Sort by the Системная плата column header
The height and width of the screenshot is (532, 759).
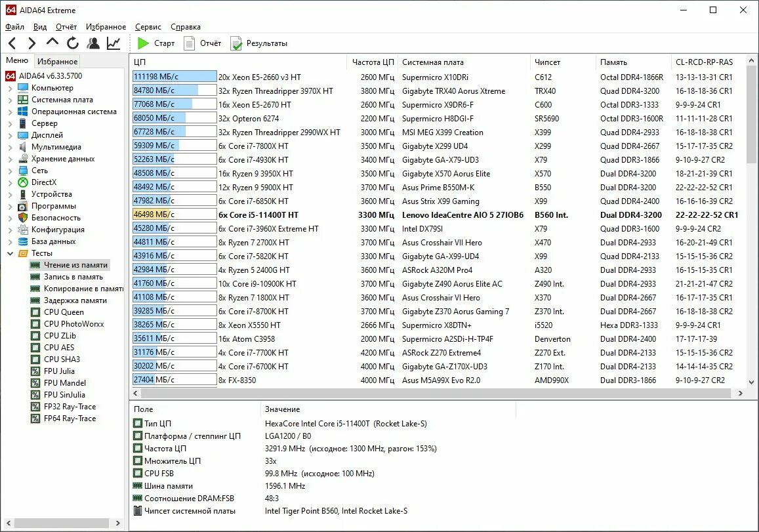pyautogui.click(x=464, y=62)
